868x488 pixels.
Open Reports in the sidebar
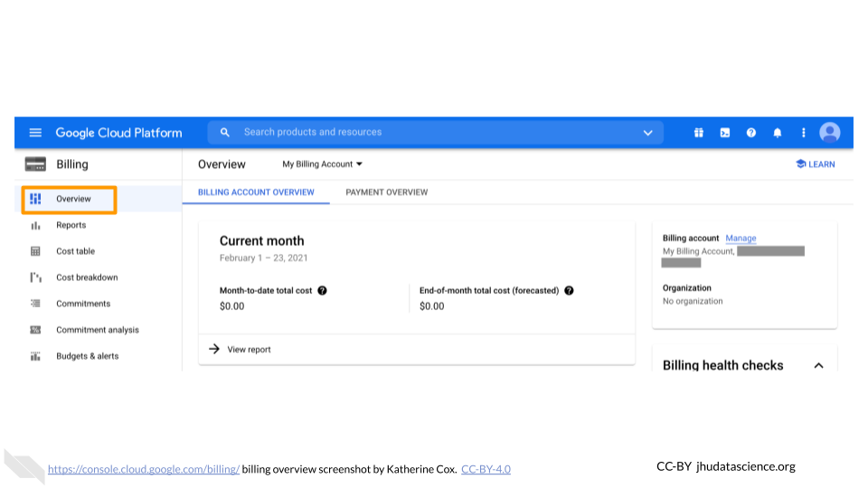tap(71, 225)
